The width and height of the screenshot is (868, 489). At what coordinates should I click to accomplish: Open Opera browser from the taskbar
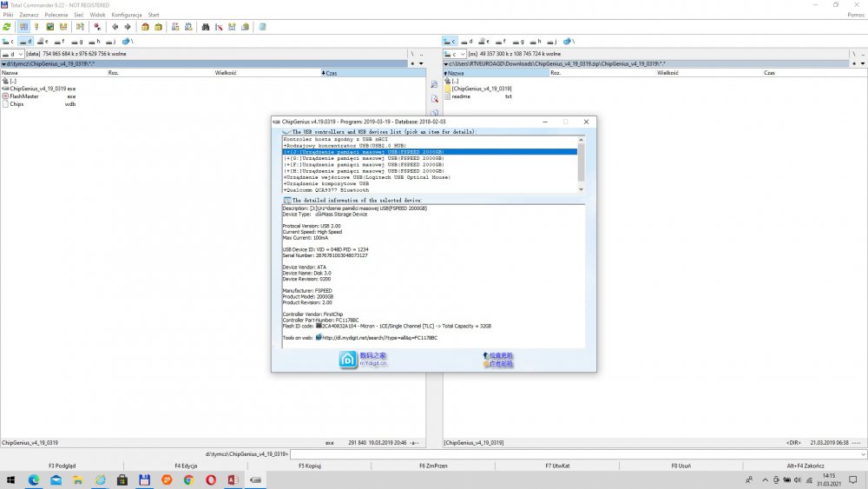[x=211, y=479]
